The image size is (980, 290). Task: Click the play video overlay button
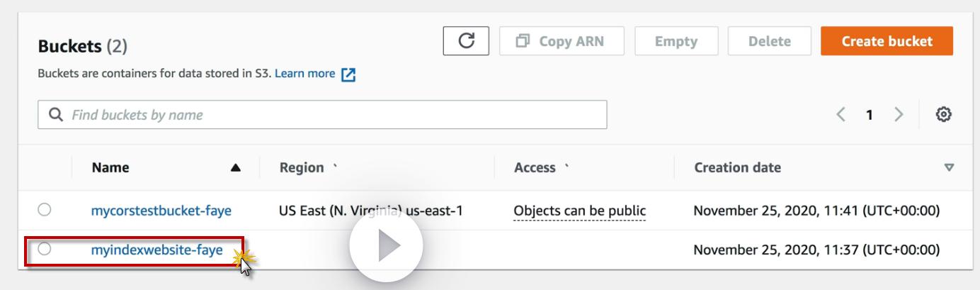(x=386, y=247)
